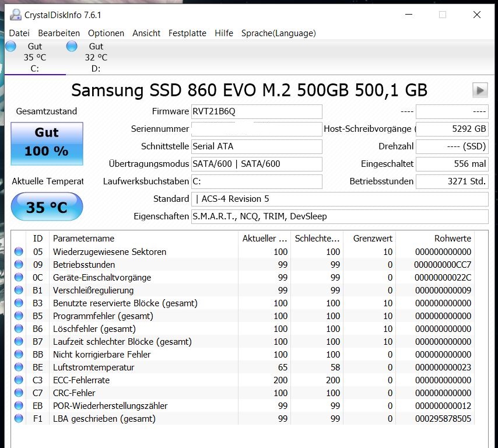Click the Eigenschaften field S.M.A.R.T., NCQ, TRIM
The width and height of the screenshot is (498, 448).
click(x=340, y=216)
